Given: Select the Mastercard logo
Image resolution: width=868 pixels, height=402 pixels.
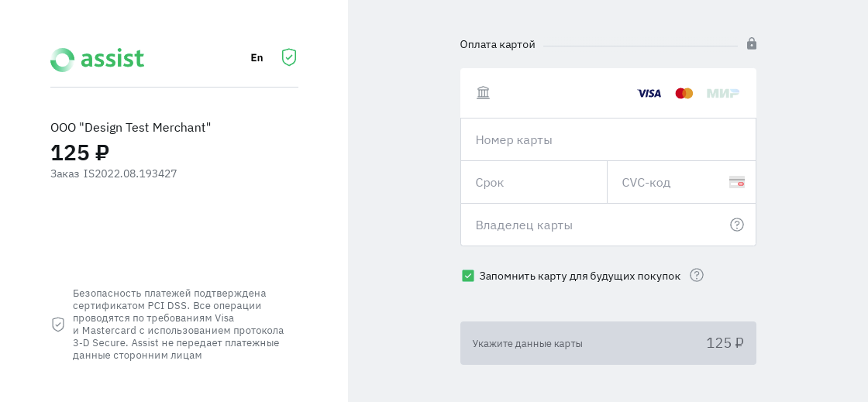Looking at the screenshot, I should coord(684,94).
